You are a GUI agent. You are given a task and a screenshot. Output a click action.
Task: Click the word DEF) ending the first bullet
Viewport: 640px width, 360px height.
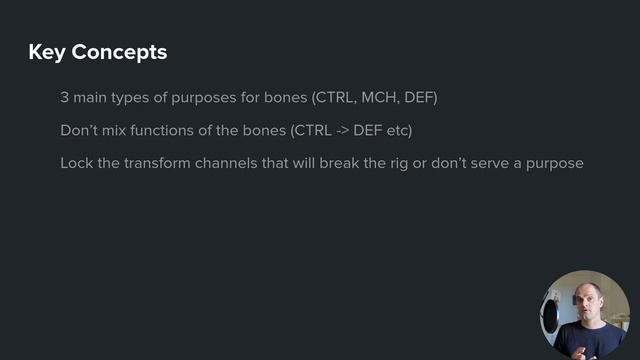pyautogui.click(x=420, y=98)
